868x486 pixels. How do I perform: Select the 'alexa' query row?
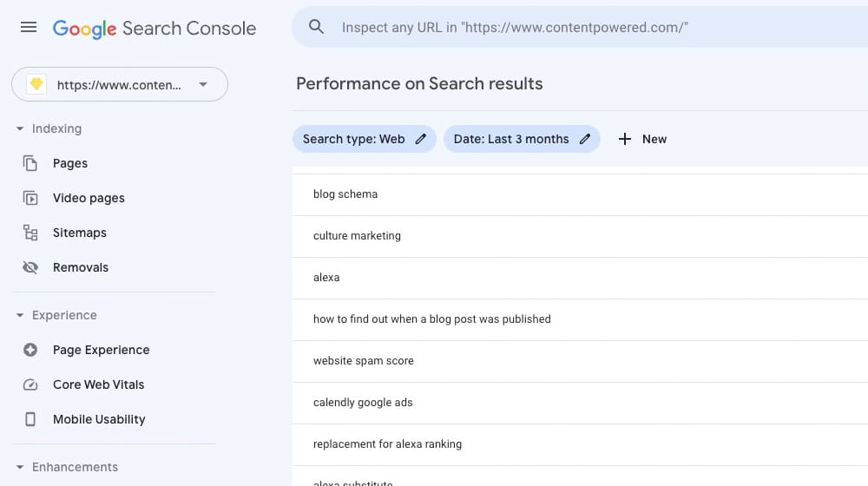coord(580,278)
